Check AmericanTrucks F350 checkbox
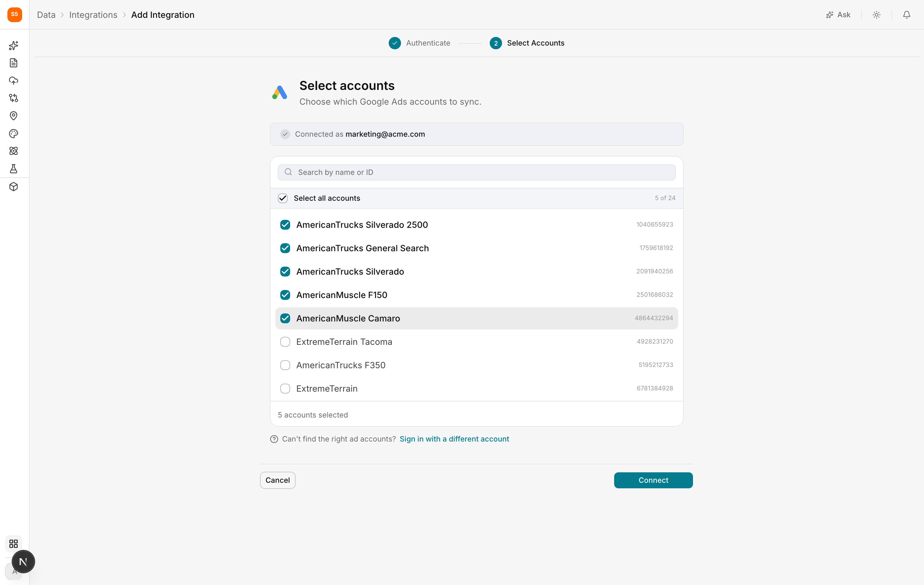Image resolution: width=924 pixels, height=585 pixels. tap(285, 365)
